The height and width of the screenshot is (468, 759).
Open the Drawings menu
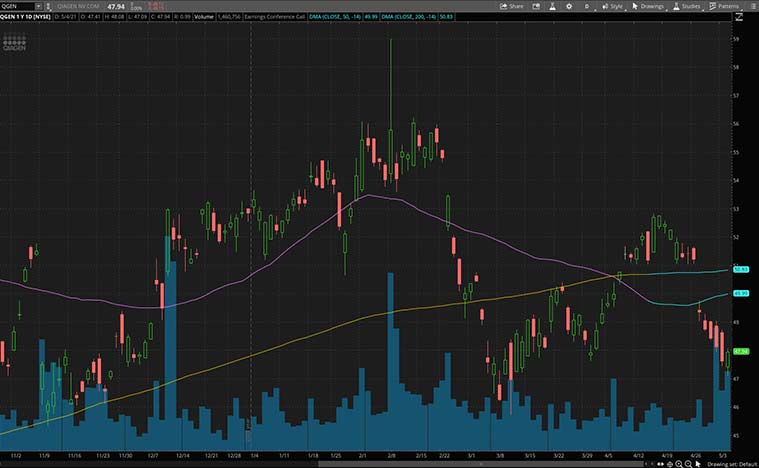(x=648, y=6)
